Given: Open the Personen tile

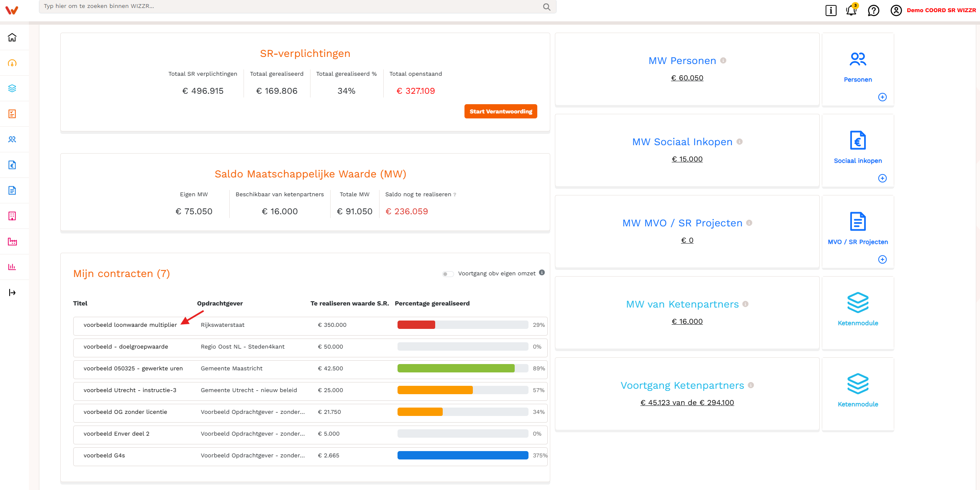Looking at the screenshot, I should point(858,69).
